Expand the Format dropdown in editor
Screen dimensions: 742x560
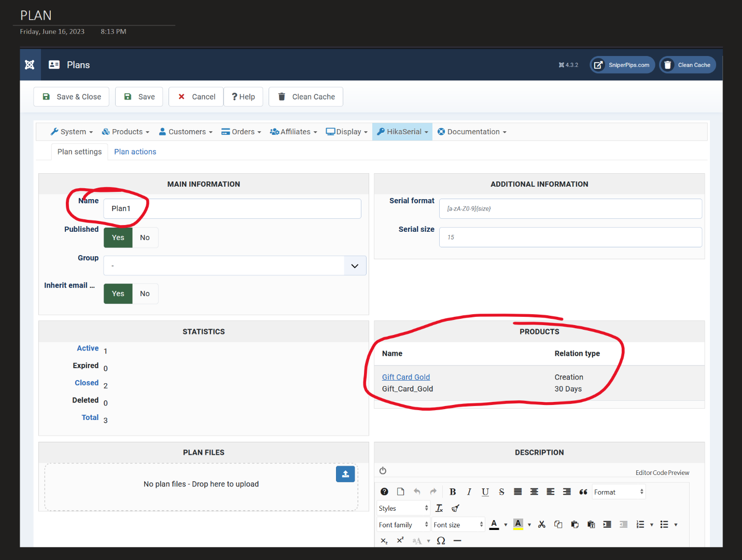(618, 492)
